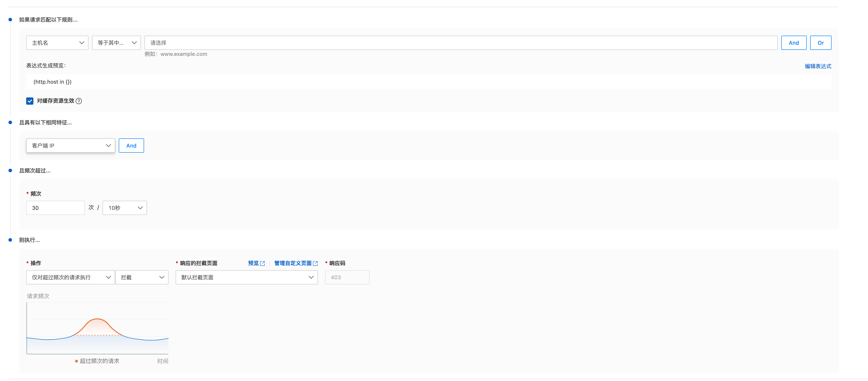
Task: Click the 请选择 hostname value field
Action: point(461,43)
